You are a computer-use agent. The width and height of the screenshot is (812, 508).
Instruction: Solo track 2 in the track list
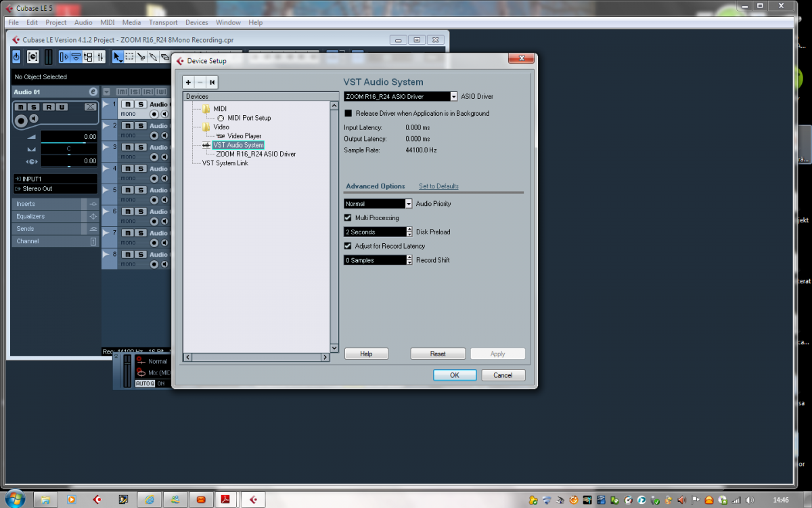tap(141, 126)
